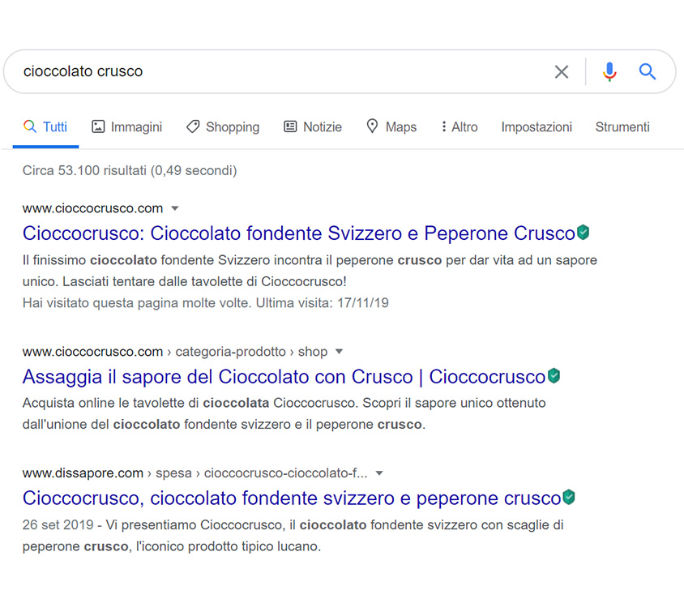Click the green shield badge beside Assaggia il sapore result
This screenshot has height=616, width=684.
tap(554, 375)
